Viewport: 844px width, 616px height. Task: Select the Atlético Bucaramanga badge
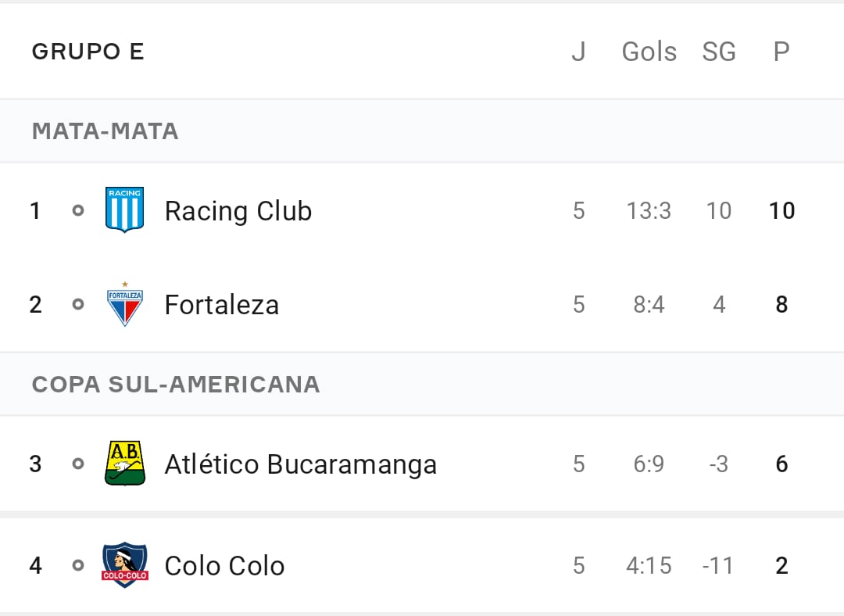pyautogui.click(x=125, y=463)
